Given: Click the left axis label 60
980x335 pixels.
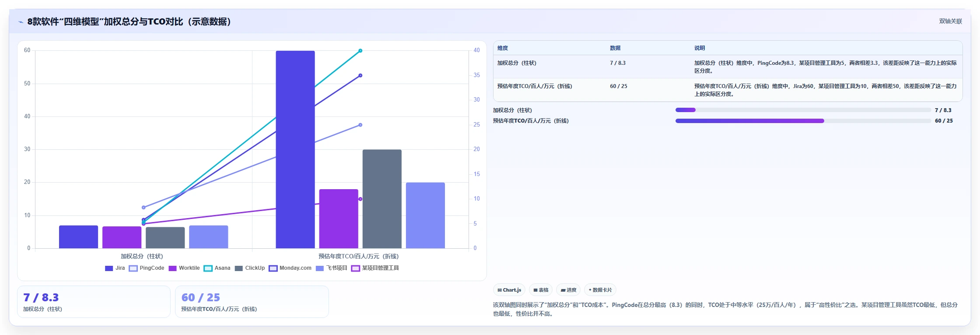Looking at the screenshot, I should point(27,50).
